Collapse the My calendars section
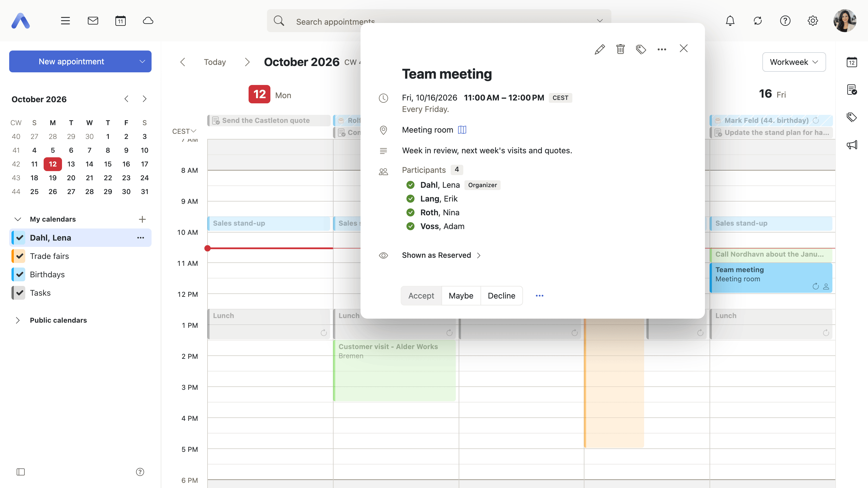Image resolution: width=868 pixels, height=488 pixels. pyautogui.click(x=18, y=219)
